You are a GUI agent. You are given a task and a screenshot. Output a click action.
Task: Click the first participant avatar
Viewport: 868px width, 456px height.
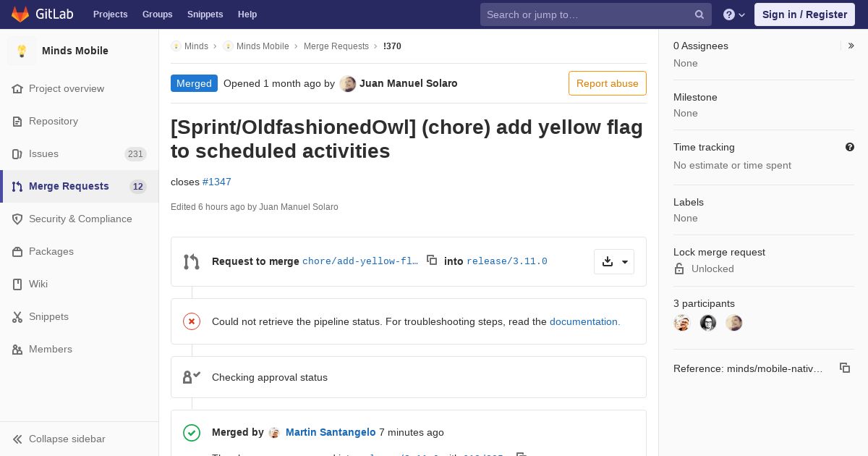coord(682,323)
